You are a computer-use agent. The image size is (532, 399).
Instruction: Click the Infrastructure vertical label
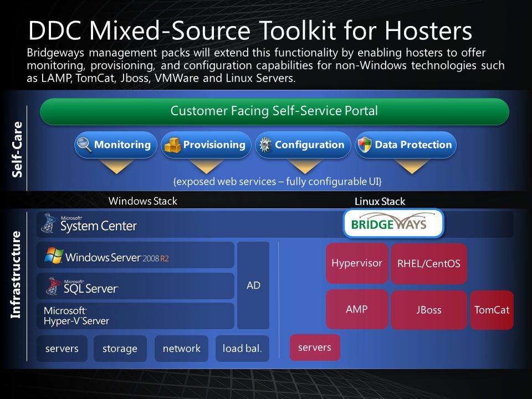(x=16, y=275)
